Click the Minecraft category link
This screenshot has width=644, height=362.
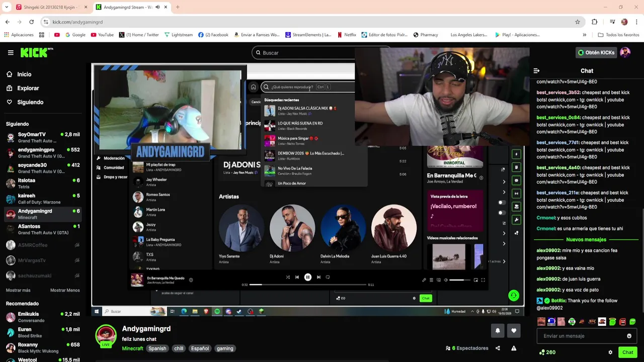(x=132, y=348)
